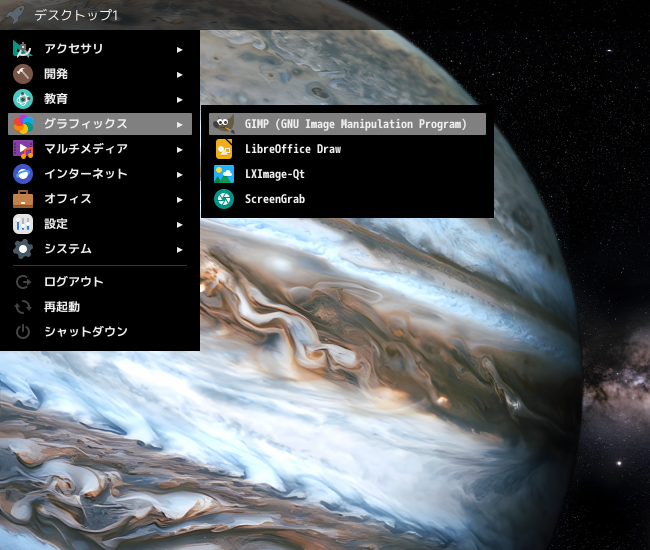
Task: Expand the オフィス submenu arrow
Action: point(179,200)
